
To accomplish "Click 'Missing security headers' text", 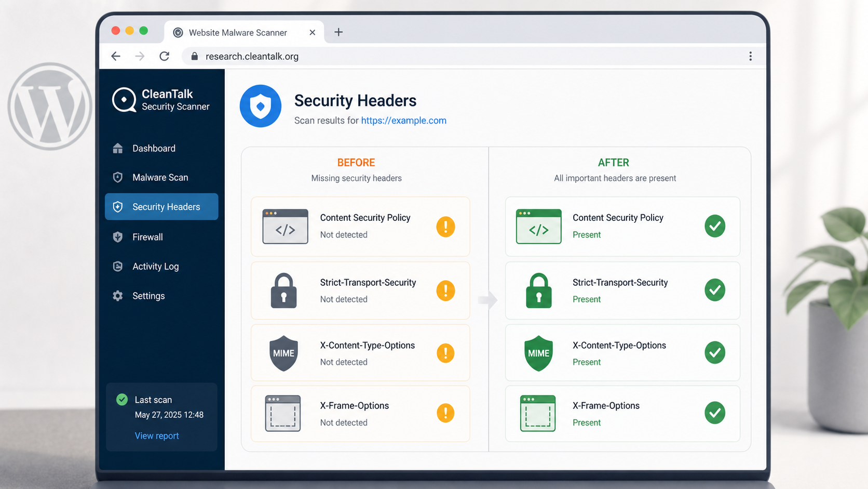I will (357, 178).
